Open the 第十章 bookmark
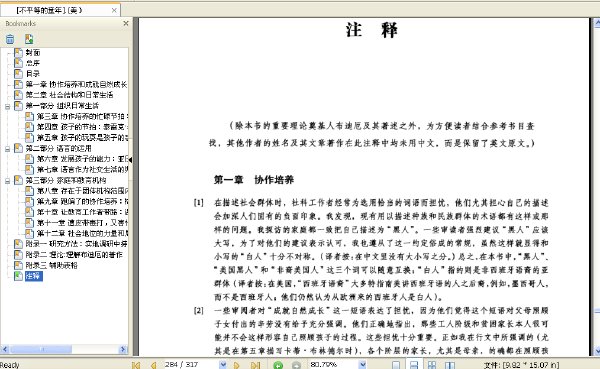This screenshot has height=369, width=600. pos(82,212)
